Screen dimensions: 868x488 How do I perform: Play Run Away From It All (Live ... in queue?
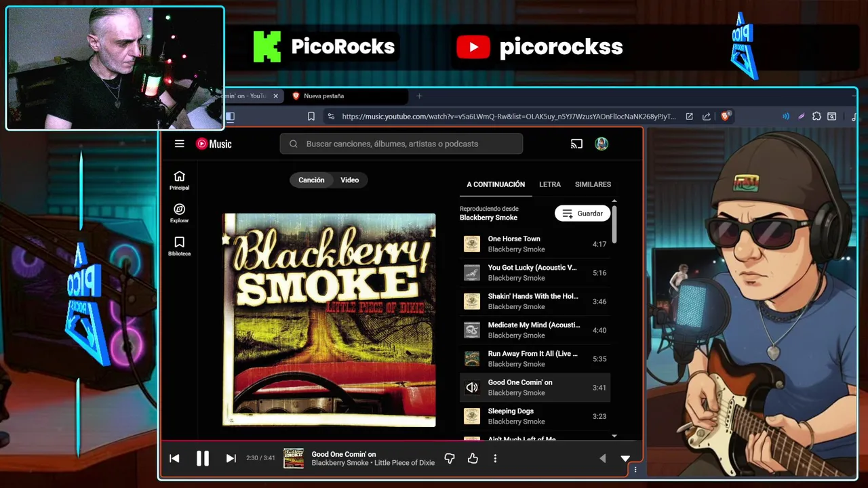pyautogui.click(x=535, y=359)
